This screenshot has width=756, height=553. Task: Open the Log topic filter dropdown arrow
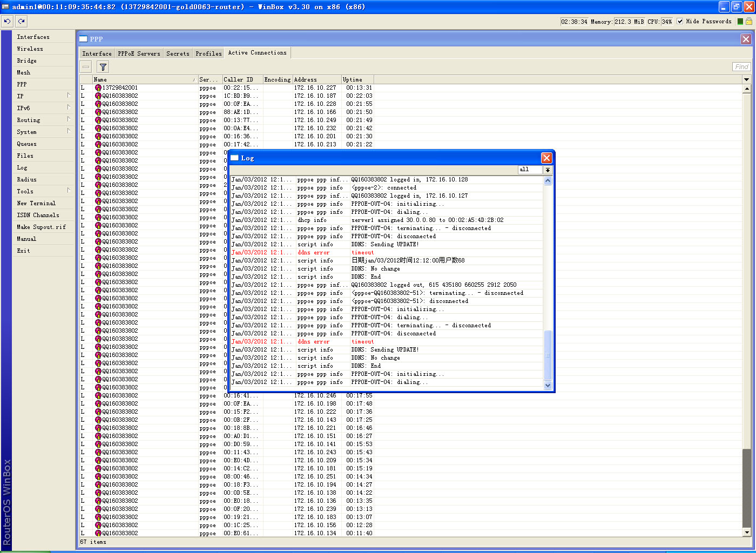pyautogui.click(x=548, y=170)
